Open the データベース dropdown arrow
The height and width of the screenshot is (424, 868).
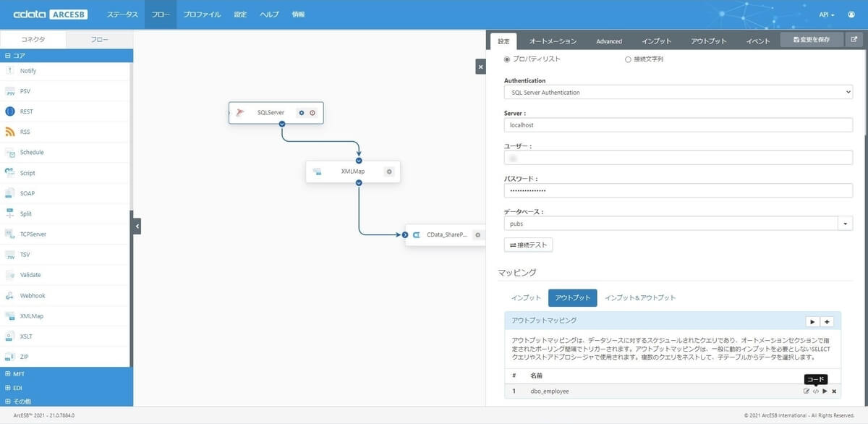[846, 224]
